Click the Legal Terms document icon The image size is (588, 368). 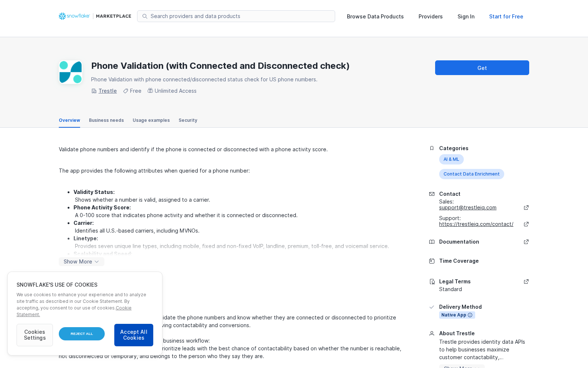[432, 282]
